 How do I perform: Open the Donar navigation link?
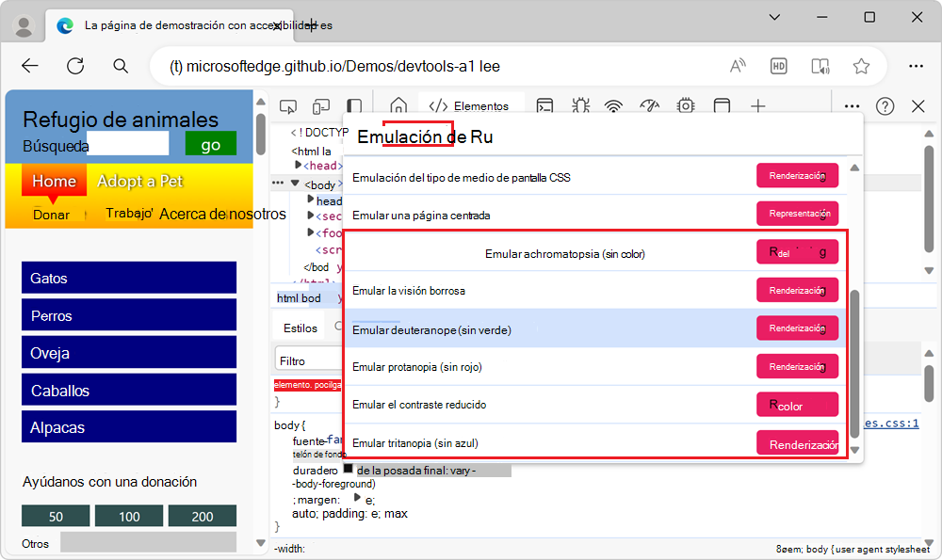[x=51, y=215]
